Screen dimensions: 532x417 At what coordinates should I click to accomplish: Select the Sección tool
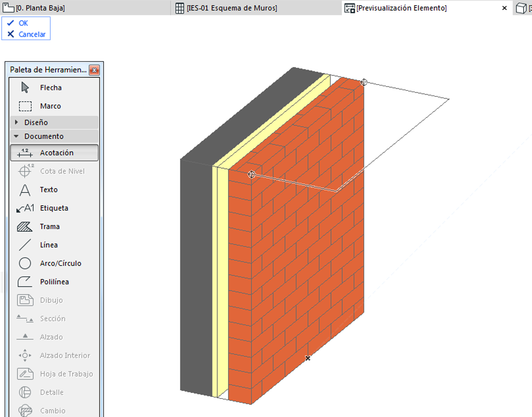[x=54, y=319]
